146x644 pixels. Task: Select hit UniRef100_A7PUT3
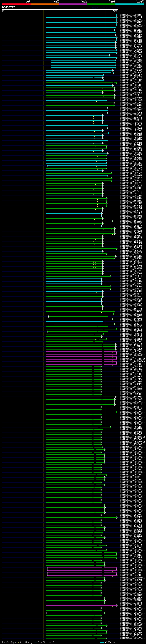pyautogui.click(x=131, y=77)
